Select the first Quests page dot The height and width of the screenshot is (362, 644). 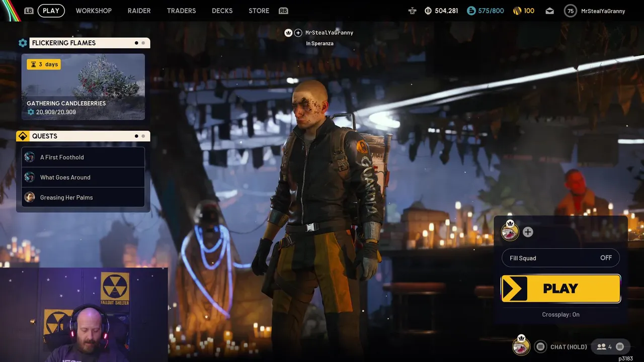pyautogui.click(x=136, y=136)
